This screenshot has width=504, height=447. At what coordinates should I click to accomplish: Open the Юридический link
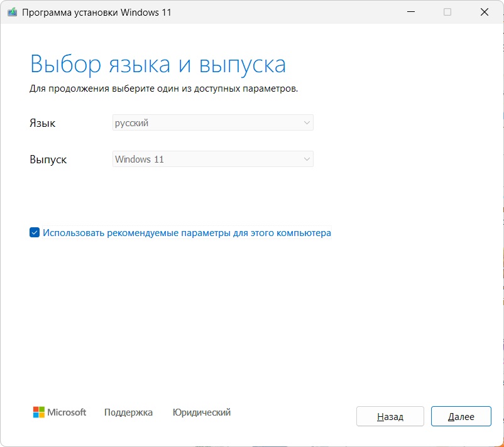pos(202,412)
